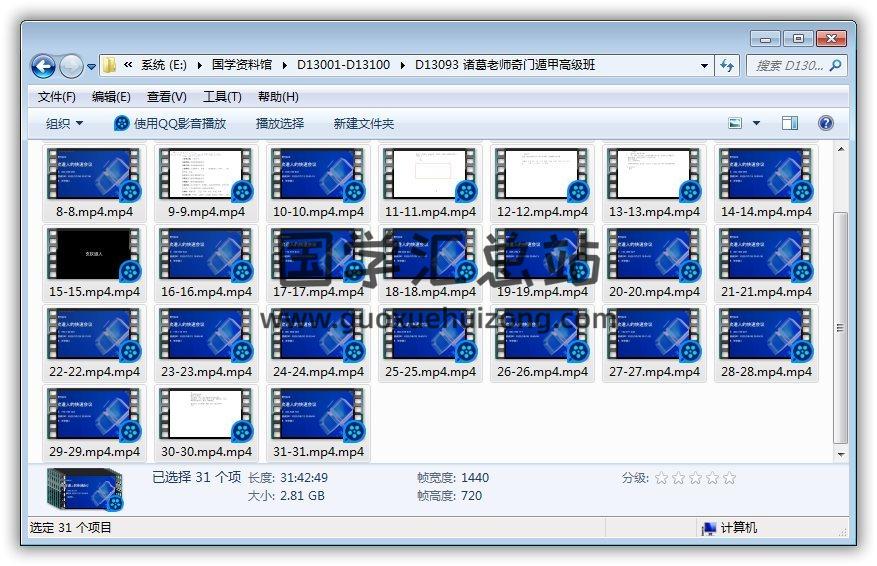Refresh the folder view button
The height and width of the screenshot is (566, 877).
(727, 66)
